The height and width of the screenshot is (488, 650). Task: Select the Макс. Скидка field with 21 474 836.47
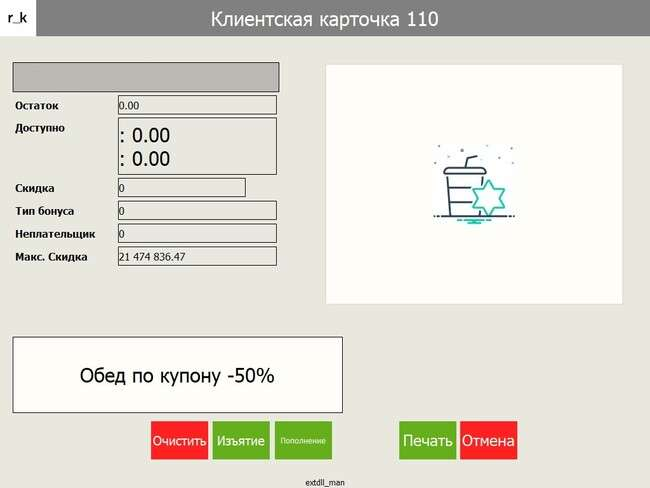(x=196, y=257)
